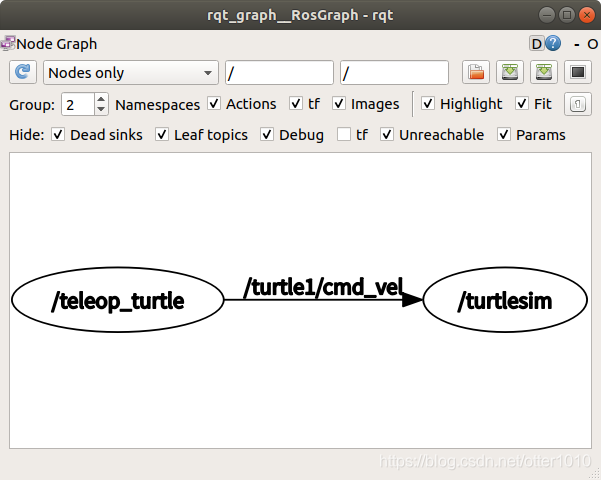Maximize the rqt window

567,15
